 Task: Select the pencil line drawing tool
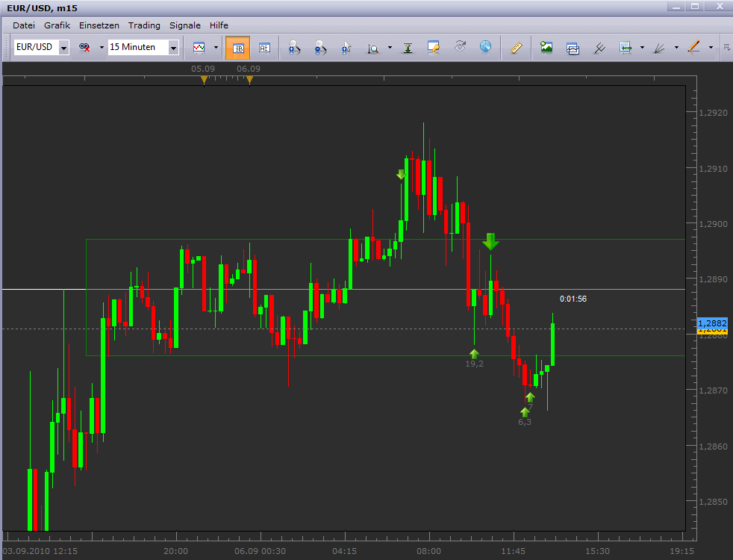(x=693, y=48)
